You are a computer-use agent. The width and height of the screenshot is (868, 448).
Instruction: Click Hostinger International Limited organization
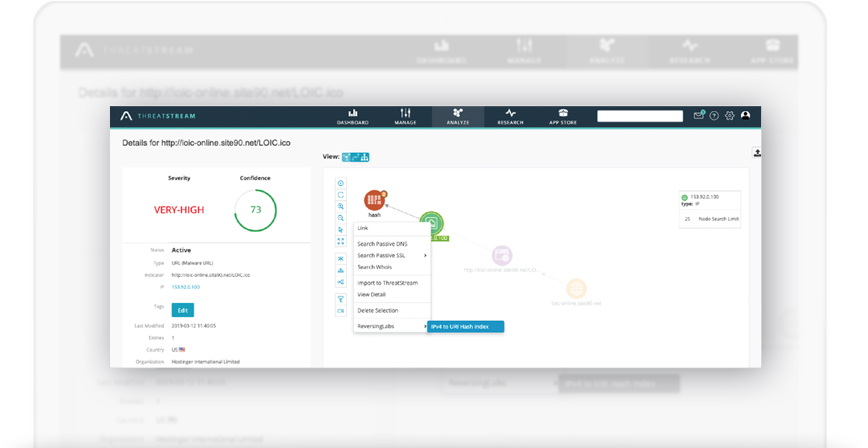click(x=206, y=361)
